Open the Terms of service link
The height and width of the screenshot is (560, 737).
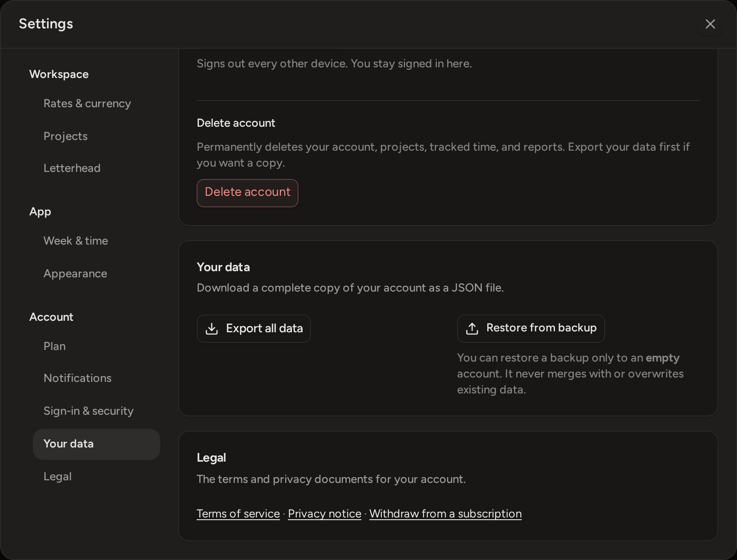tap(238, 514)
